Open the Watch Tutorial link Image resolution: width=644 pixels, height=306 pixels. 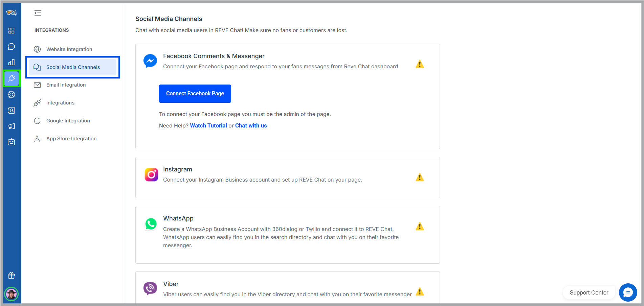(208, 125)
